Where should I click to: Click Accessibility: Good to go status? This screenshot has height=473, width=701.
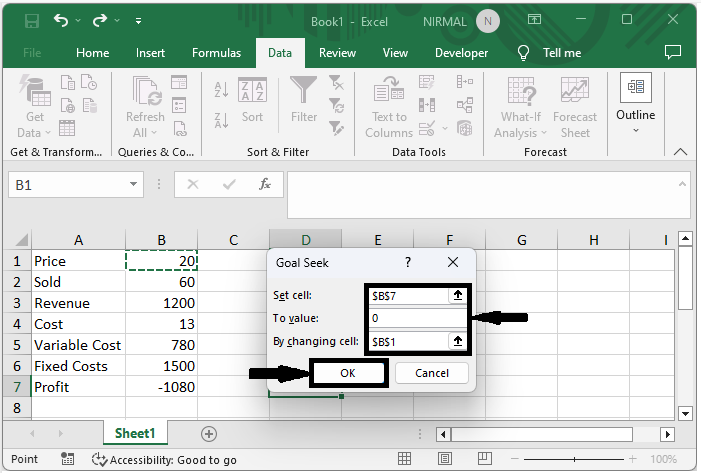tap(164, 460)
